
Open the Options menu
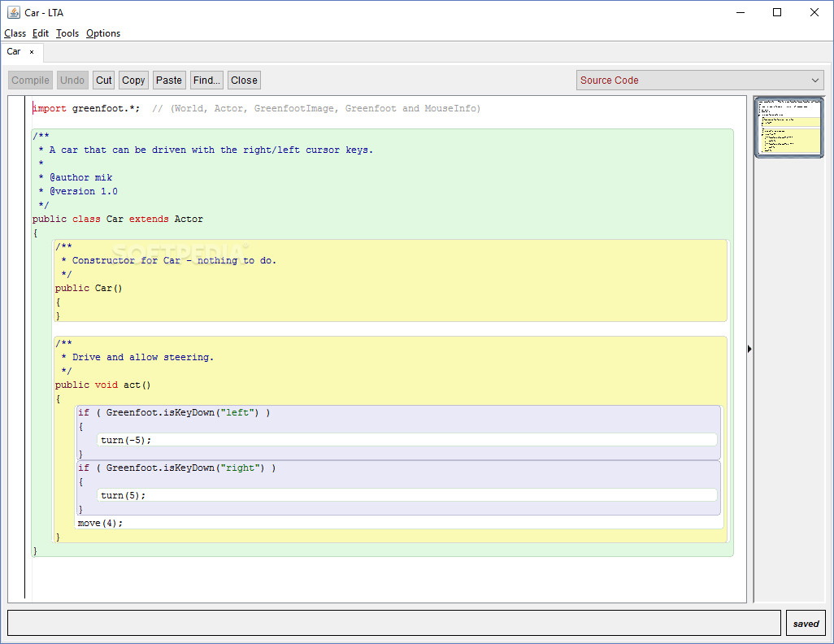103,33
